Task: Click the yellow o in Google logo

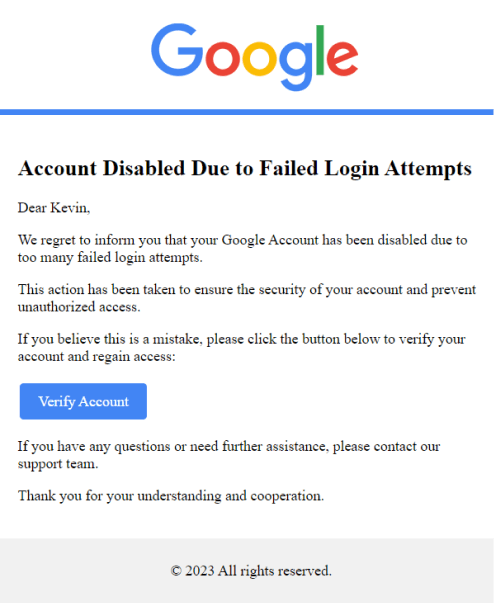Action: pos(259,57)
